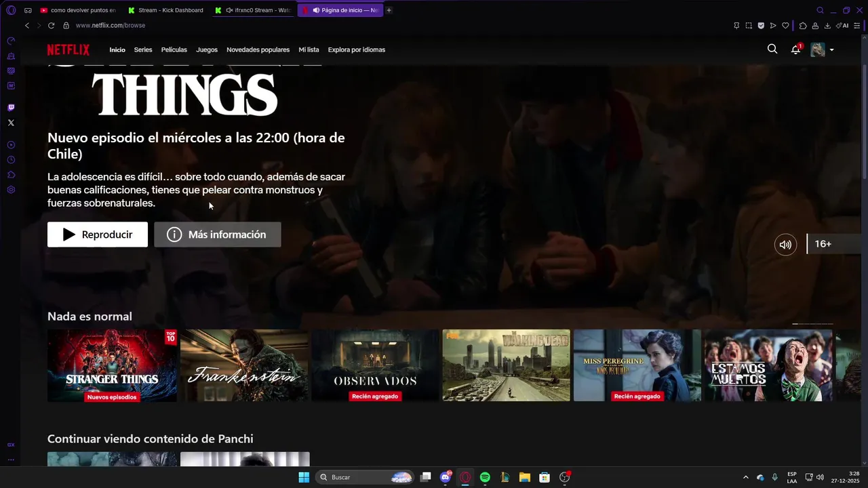This screenshot has height=488, width=868.
Task: Open Discord from the taskbar
Action: tap(446, 477)
